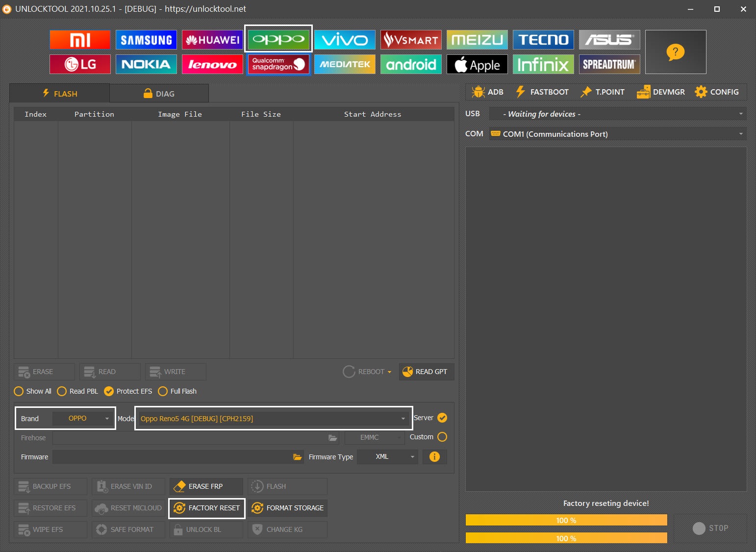Click the READ GPT button
Viewport: 756px width, 552px height.
pos(427,372)
